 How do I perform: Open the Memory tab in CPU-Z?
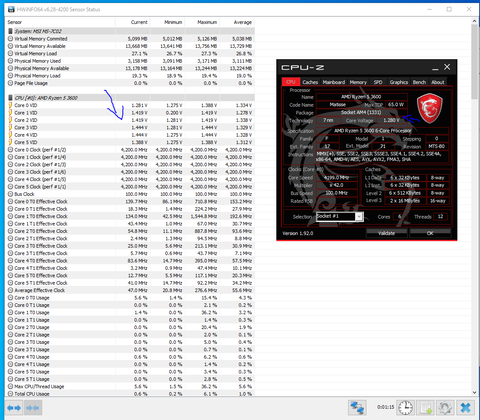(358, 82)
